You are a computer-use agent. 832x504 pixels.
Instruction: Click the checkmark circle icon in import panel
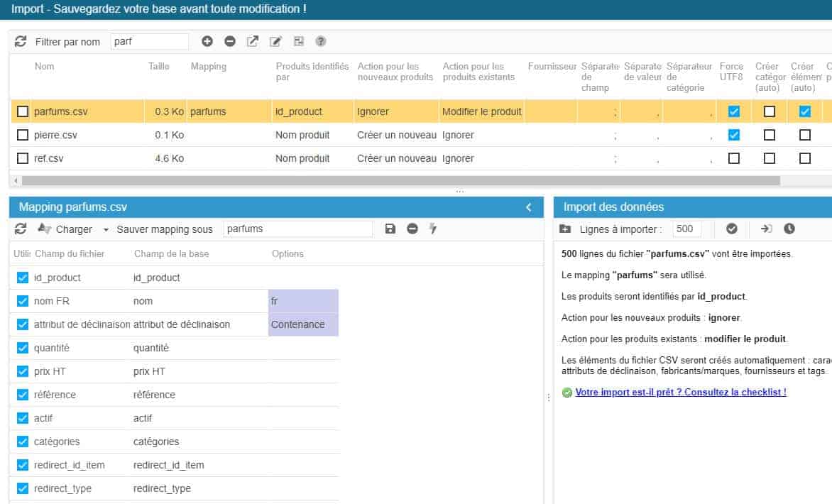click(732, 229)
